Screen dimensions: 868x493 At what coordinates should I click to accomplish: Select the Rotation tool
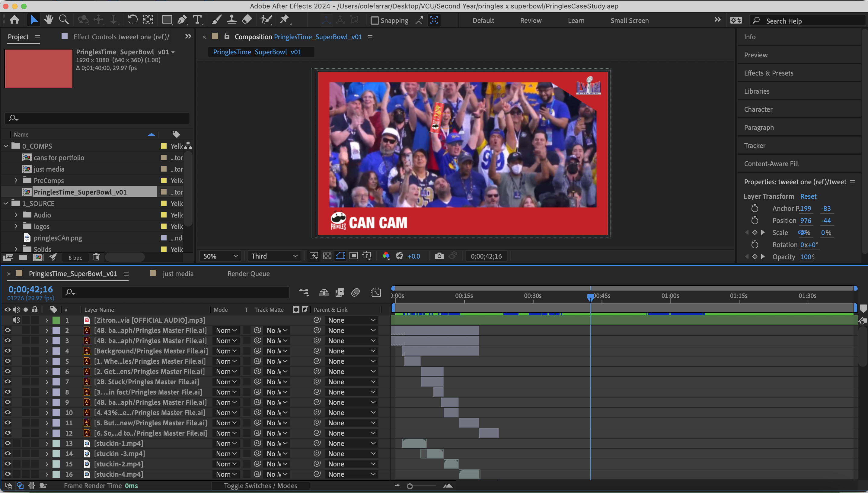click(x=132, y=20)
